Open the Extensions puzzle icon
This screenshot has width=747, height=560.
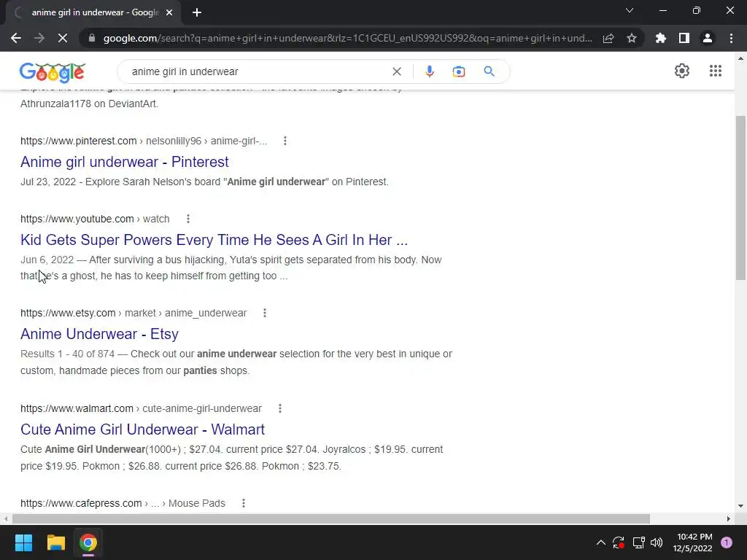[x=661, y=38]
